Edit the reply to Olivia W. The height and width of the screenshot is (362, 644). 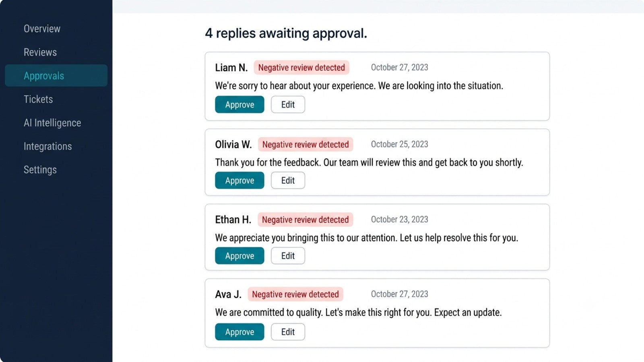[x=288, y=181]
